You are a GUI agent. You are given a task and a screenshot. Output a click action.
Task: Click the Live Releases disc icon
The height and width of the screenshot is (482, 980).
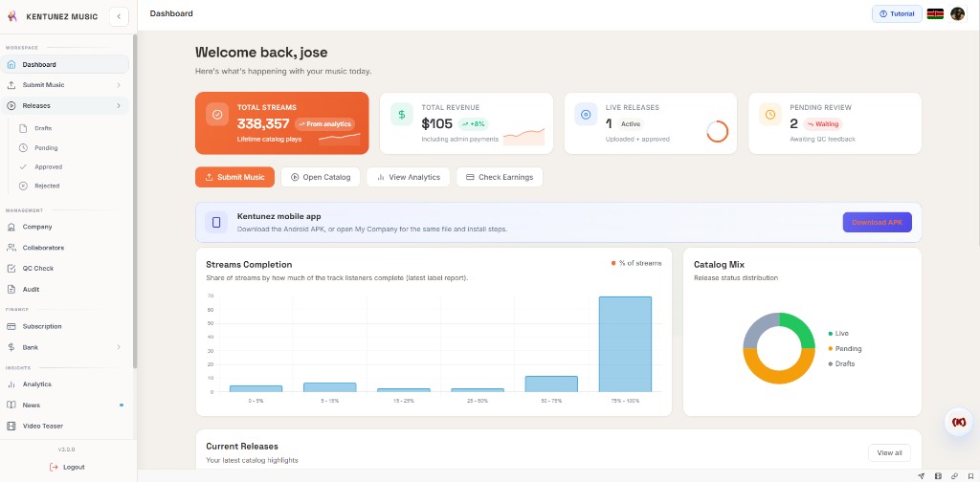coord(586,114)
